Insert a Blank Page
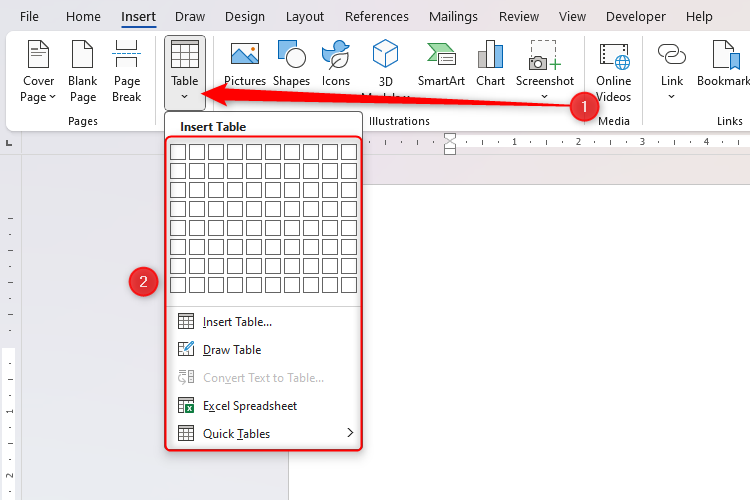 pyautogui.click(x=83, y=56)
